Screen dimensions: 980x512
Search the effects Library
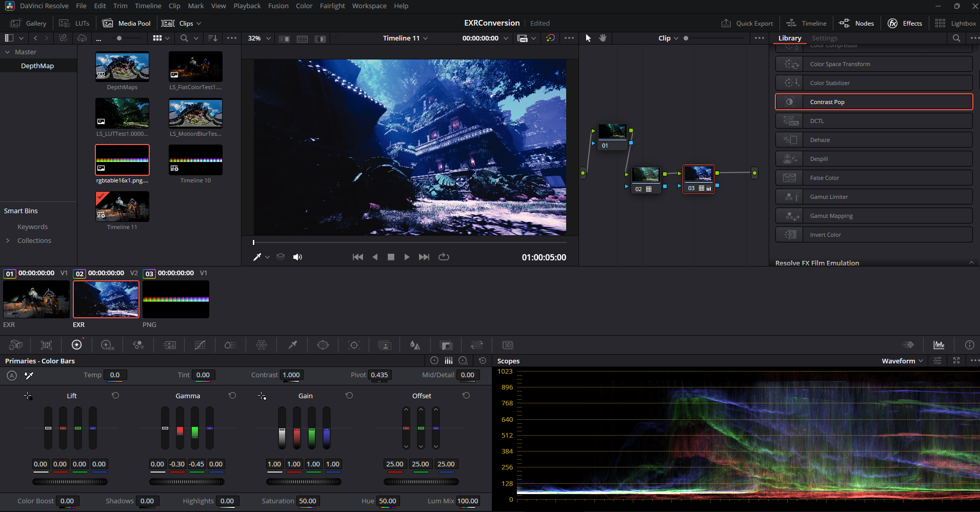956,38
